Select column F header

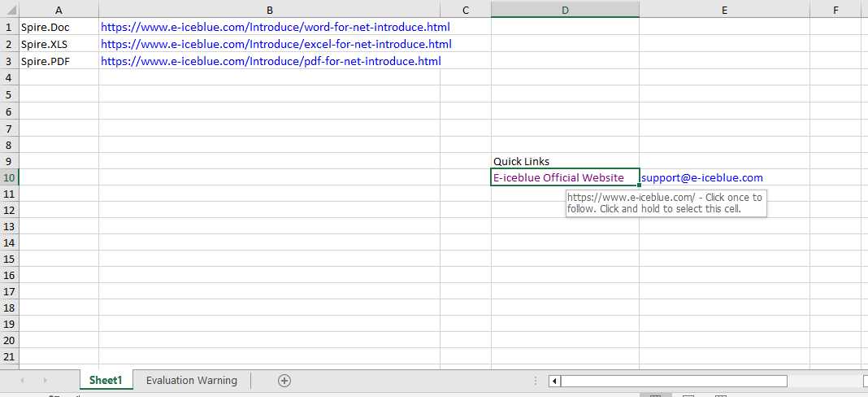click(x=835, y=10)
